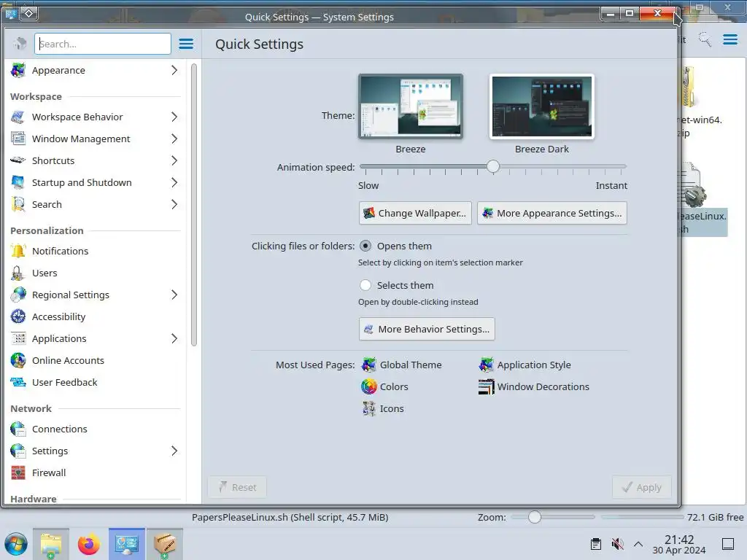Open the clipboard tray icon

click(x=595, y=544)
